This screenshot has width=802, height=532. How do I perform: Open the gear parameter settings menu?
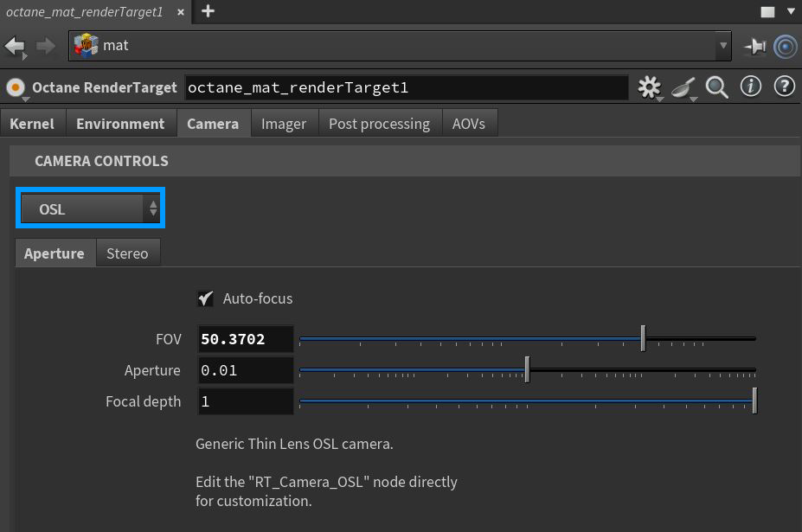pyautogui.click(x=649, y=87)
